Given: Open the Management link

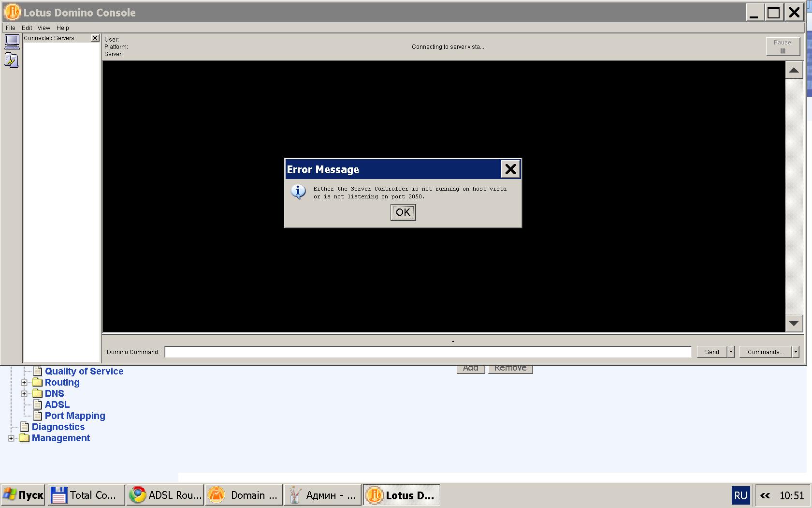Looking at the screenshot, I should pos(61,438).
